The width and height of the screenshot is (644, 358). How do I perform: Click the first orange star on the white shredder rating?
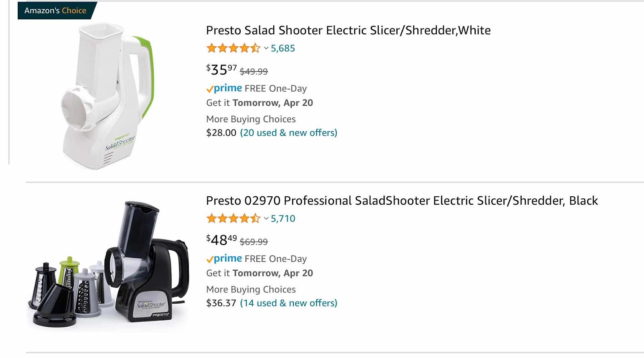point(212,48)
